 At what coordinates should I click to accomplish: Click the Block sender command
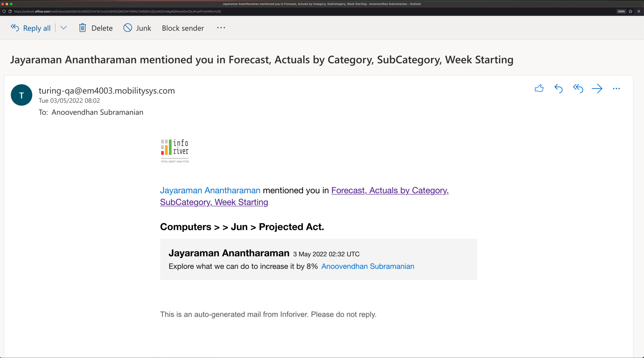pos(183,28)
